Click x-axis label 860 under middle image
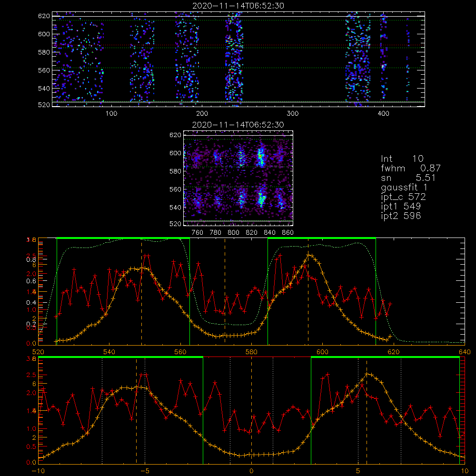The width and height of the screenshot is (476, 476). [x=288, y=233]
